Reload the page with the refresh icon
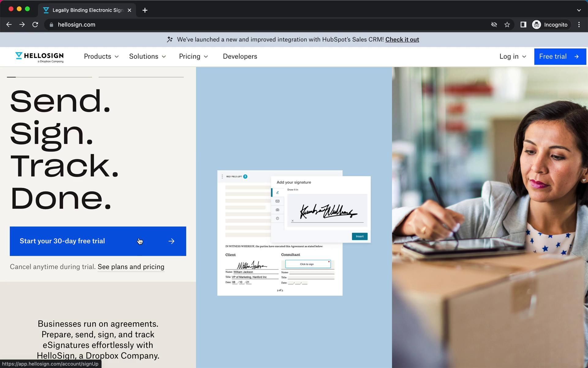Screen dimensions: 588x368 click(x=35, y=25)
